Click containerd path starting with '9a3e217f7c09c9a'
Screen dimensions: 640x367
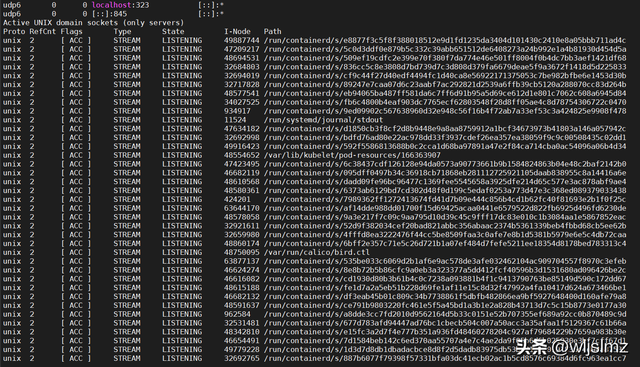pyautogui.click(x=445, y=217)
